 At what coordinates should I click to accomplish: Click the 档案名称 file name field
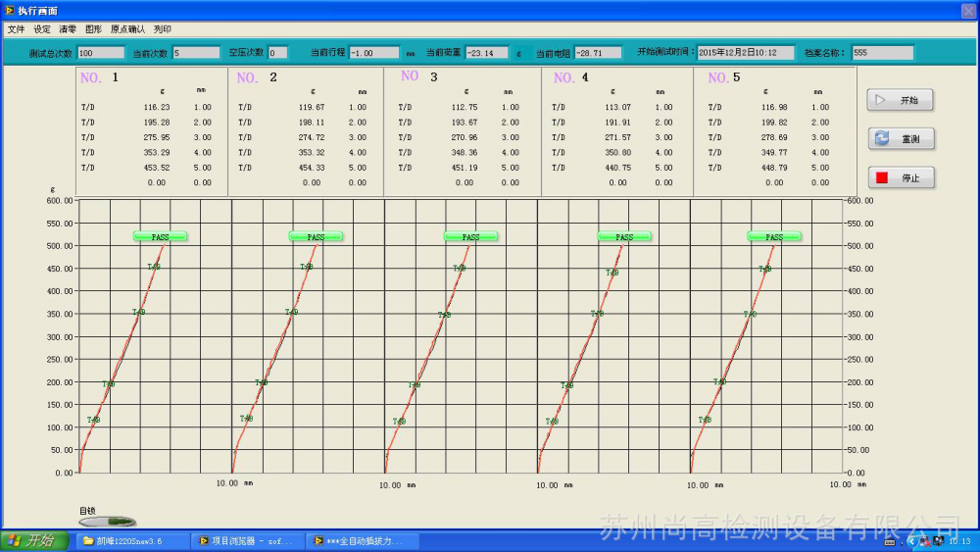click(x=882, y=53)
